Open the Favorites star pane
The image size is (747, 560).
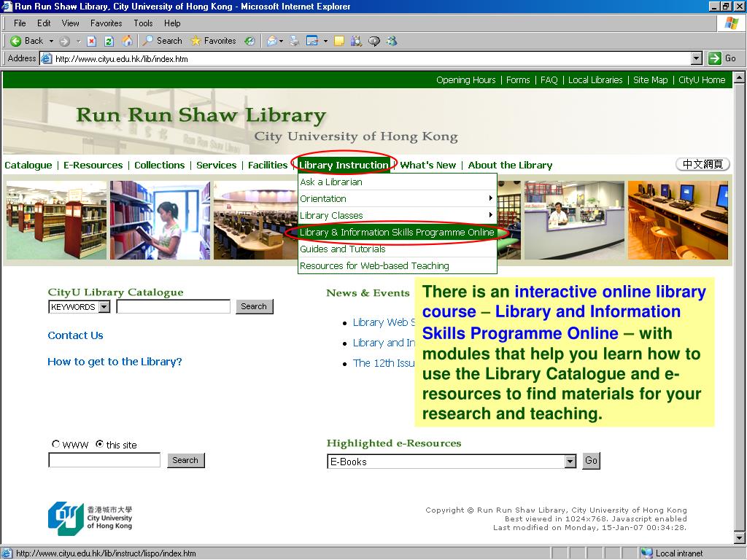(213, 41)
